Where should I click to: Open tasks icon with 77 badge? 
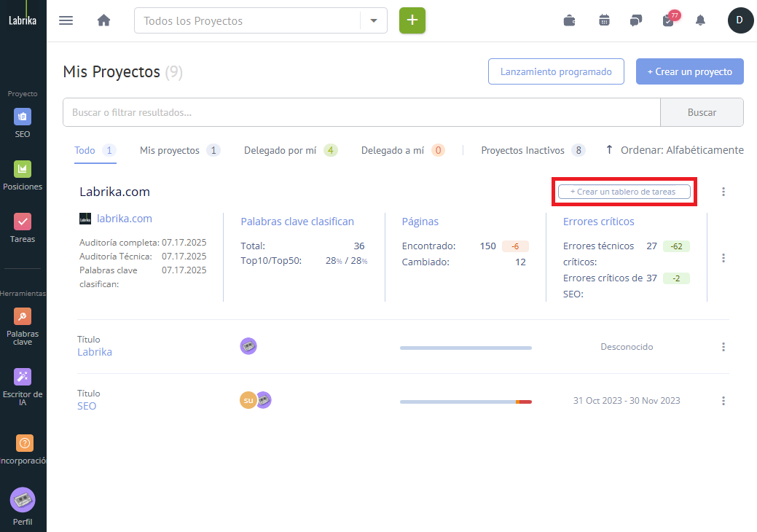tap(670, 19)
